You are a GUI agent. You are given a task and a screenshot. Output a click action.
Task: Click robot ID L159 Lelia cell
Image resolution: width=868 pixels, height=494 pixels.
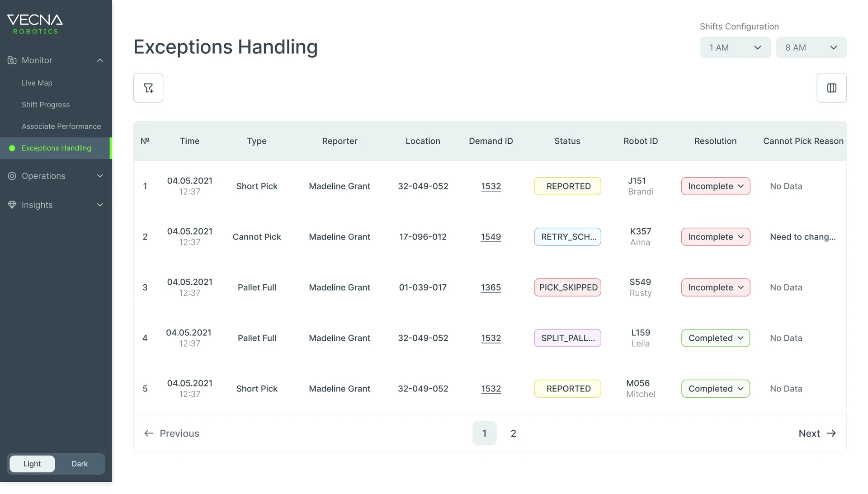pos(641,338)
